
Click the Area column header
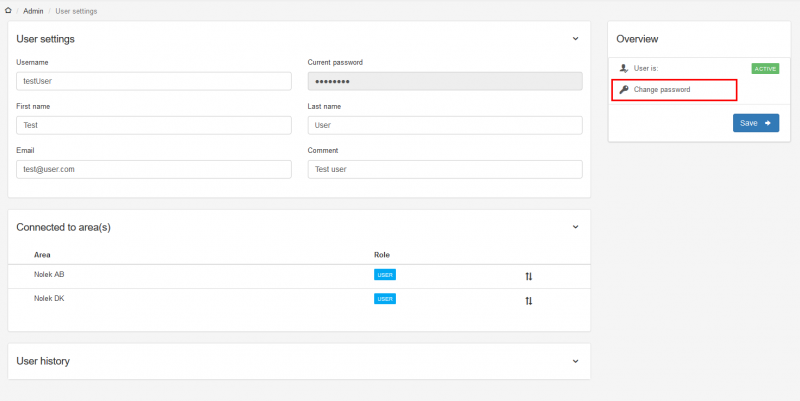click(x=42, y=255)
